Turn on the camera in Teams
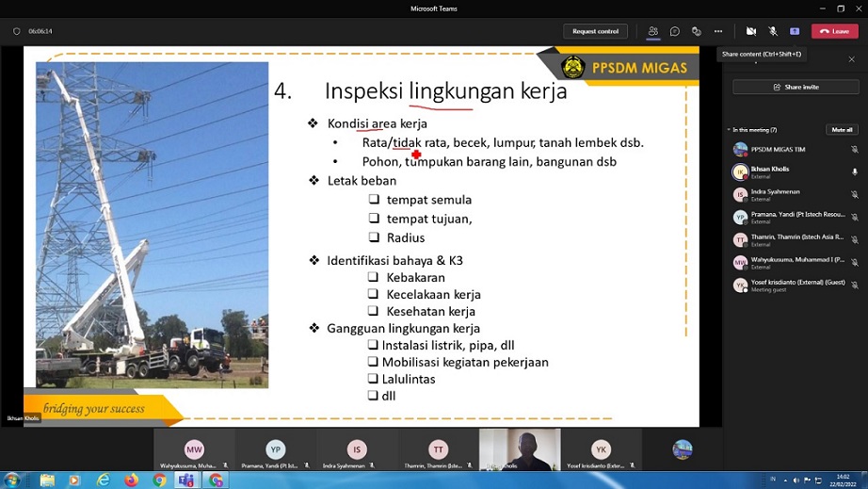This screenshot has height=489, width=868. (751, 32)
